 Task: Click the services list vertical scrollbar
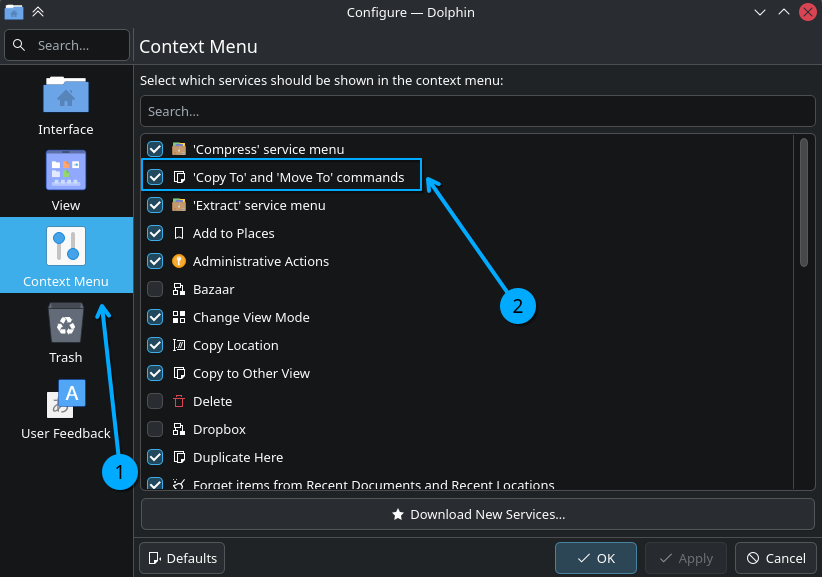tap(804, 202)
